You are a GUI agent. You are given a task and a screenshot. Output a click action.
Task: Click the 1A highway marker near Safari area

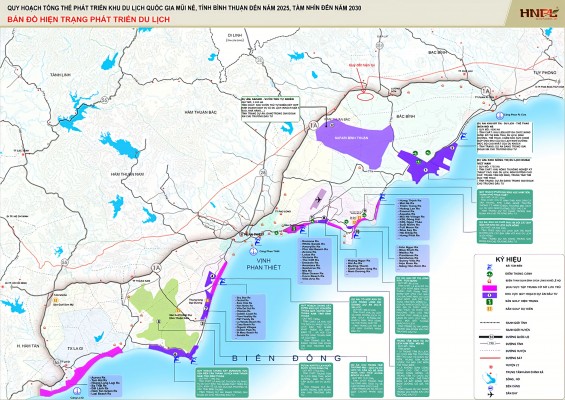tap(313, 125)
